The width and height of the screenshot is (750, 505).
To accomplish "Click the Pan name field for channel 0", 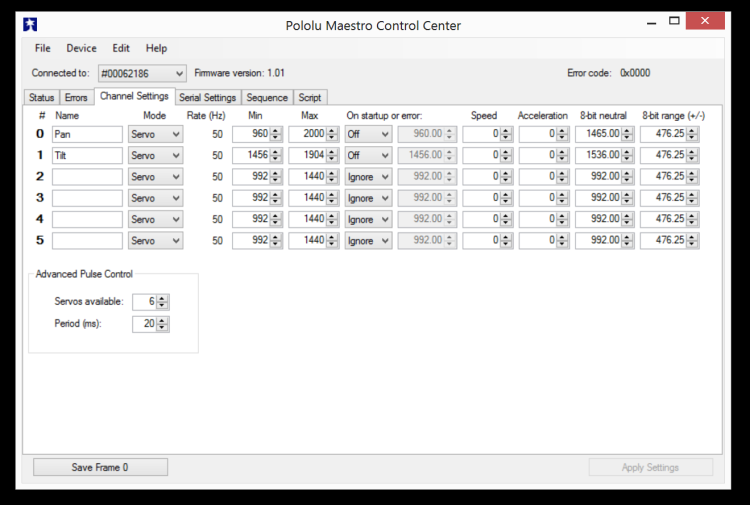I will click(x=87, y=134).
